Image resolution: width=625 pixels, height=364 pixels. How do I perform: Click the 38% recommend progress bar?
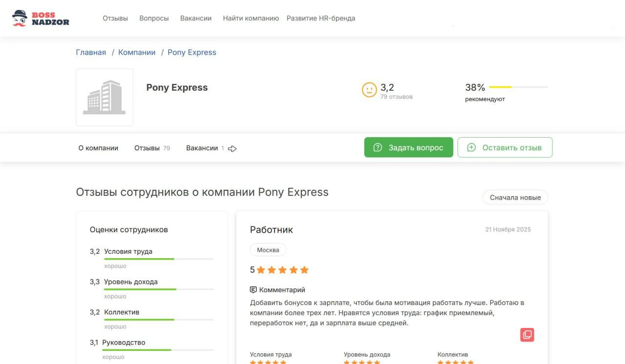pyautogui.click(x=519, y=87)
